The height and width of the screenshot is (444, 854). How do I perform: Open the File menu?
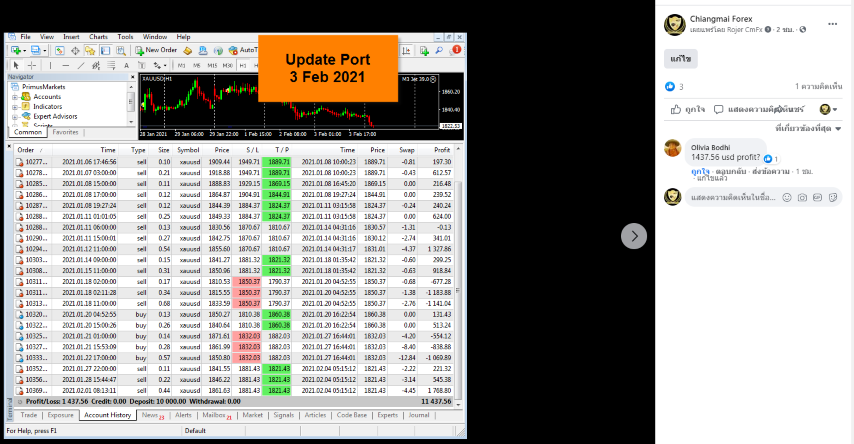pos(26,37)
